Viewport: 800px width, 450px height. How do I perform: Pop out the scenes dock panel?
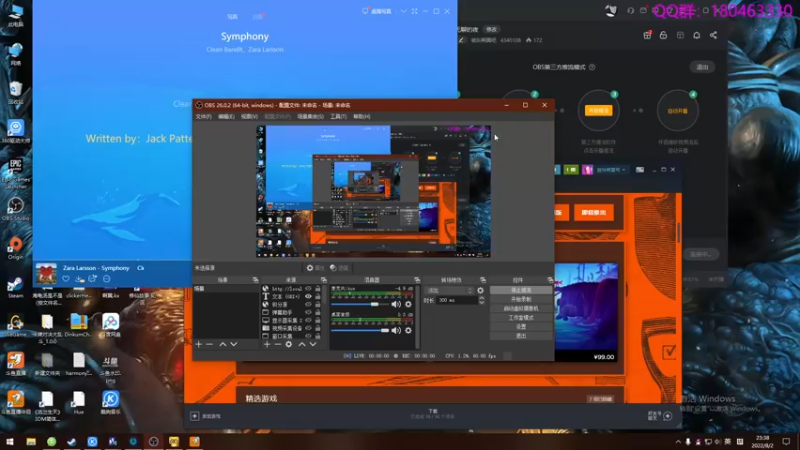(255, 280)
